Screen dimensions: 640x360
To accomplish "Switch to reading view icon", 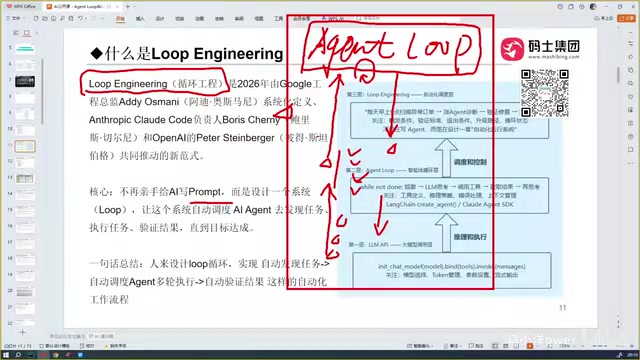I will (x=516, y=346).
